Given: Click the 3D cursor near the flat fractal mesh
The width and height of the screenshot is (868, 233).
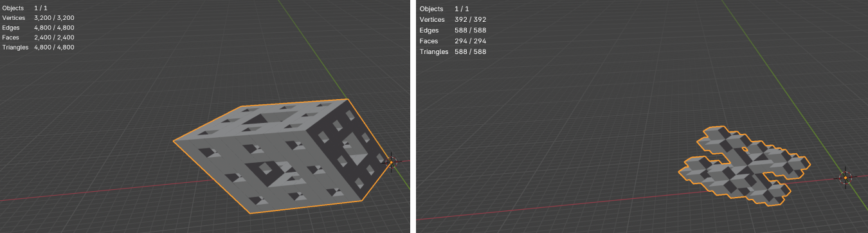Looking at the screenshot, I should [845, 178].
